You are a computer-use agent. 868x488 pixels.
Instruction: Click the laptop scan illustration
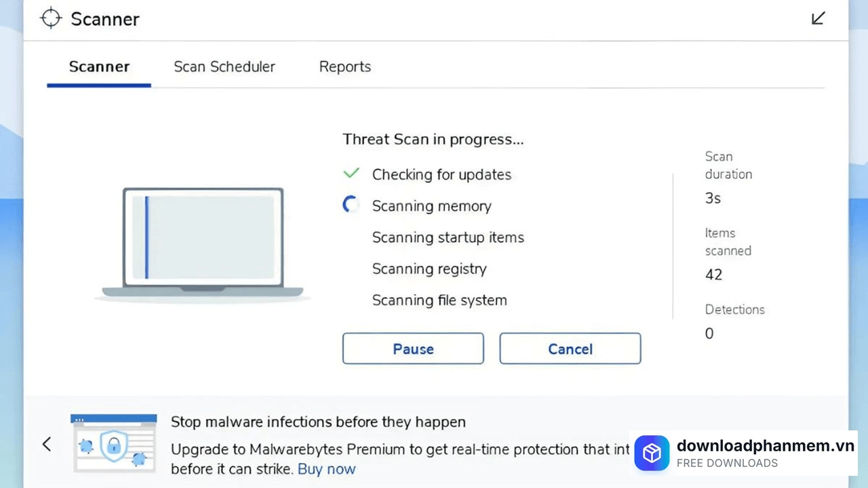203,243
